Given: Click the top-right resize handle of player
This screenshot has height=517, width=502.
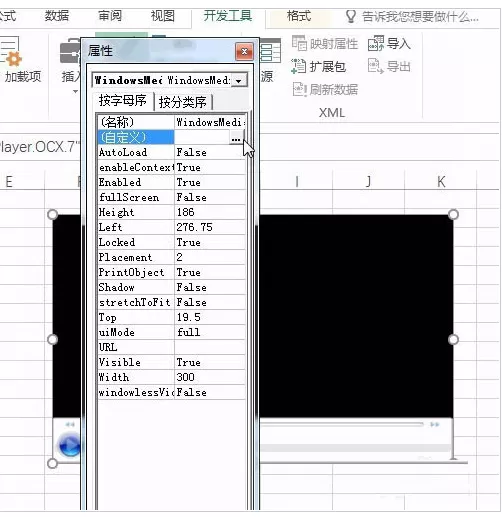Looking at the screenshot, I should click(x=453, y=214).
